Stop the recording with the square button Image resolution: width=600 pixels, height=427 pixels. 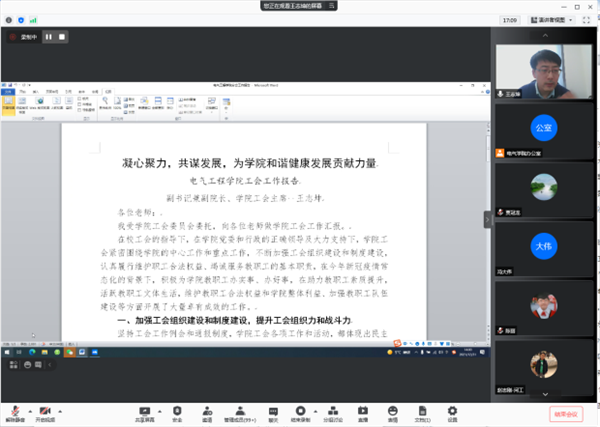coord(62,37)
